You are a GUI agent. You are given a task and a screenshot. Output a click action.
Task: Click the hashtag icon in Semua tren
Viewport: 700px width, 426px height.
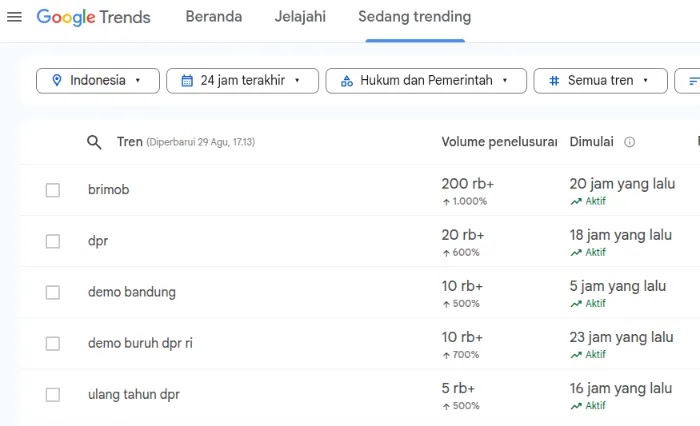tap(554, 81)
